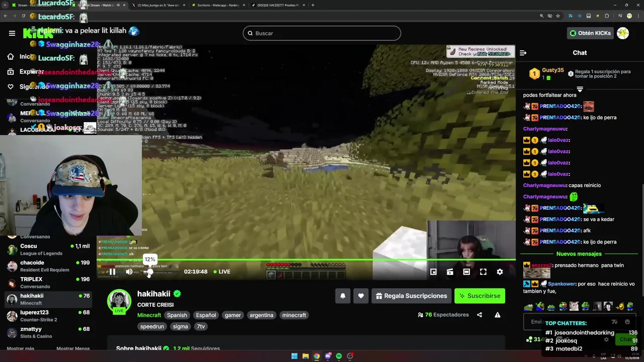Image resolution: width=644 pixels, height=362 pixels.
Task: Toggle notification bell for hakihakii
Action: (x=343, y=296)
